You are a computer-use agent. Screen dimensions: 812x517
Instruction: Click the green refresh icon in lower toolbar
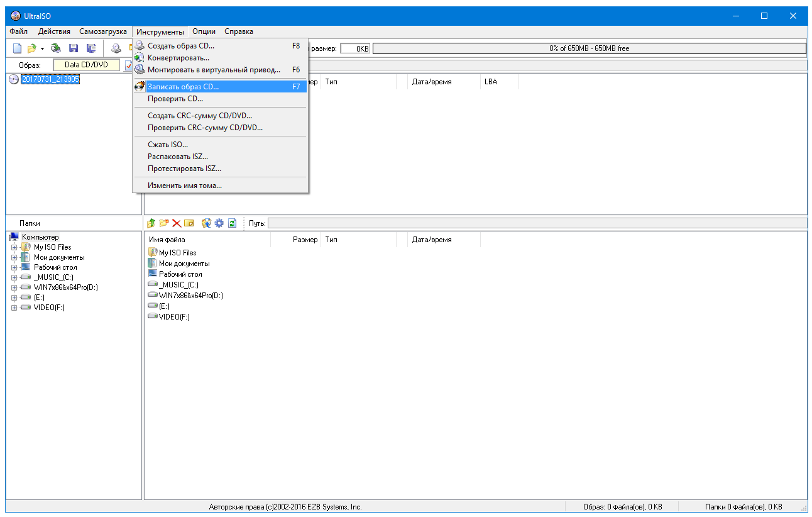coord(232,223)
